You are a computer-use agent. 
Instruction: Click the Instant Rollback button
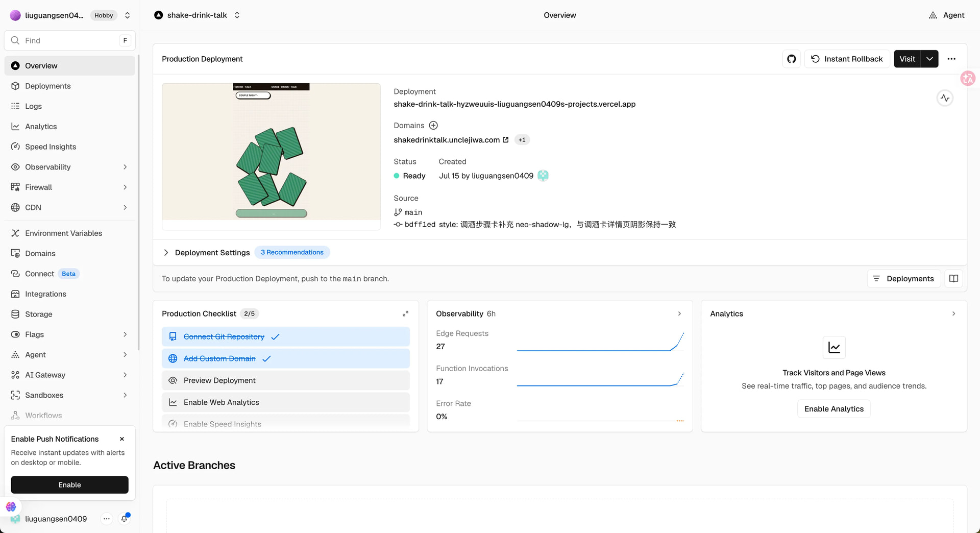tap(847, 59)
